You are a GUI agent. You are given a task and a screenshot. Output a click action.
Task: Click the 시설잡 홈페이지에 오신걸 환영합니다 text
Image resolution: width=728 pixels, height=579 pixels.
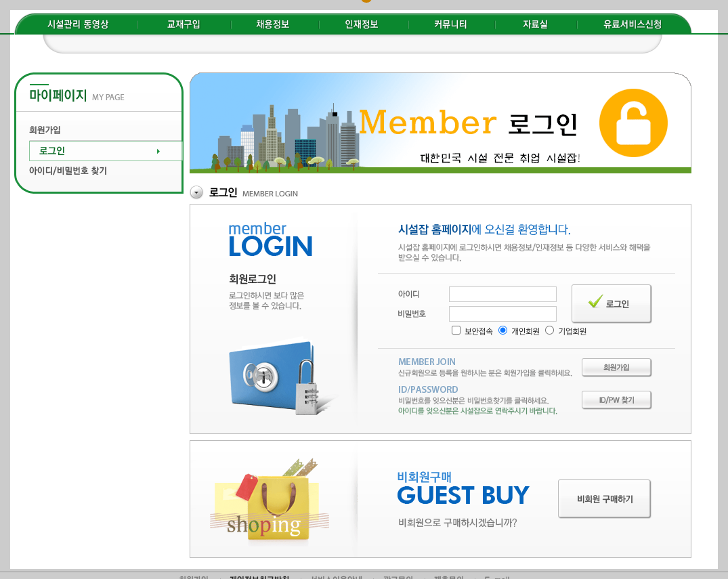coord(484,230)
